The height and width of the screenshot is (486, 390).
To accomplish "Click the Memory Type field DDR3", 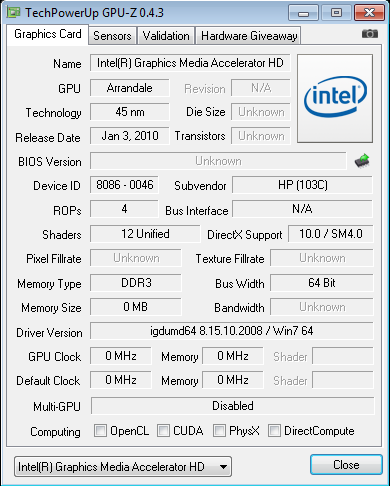I will coord(136,283).
